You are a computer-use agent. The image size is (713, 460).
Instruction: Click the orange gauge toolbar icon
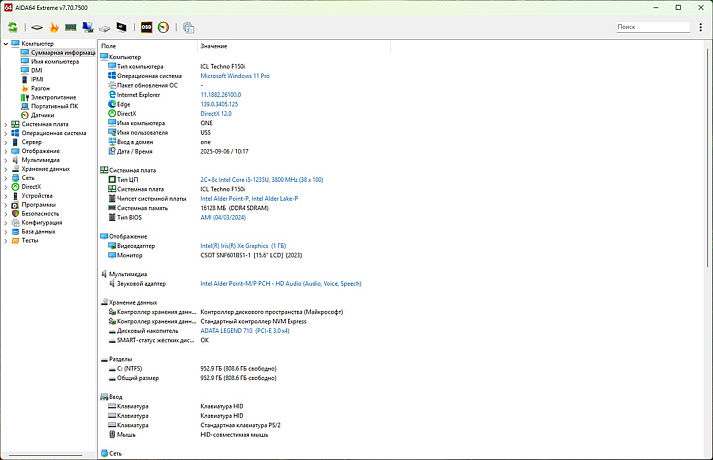163,28
